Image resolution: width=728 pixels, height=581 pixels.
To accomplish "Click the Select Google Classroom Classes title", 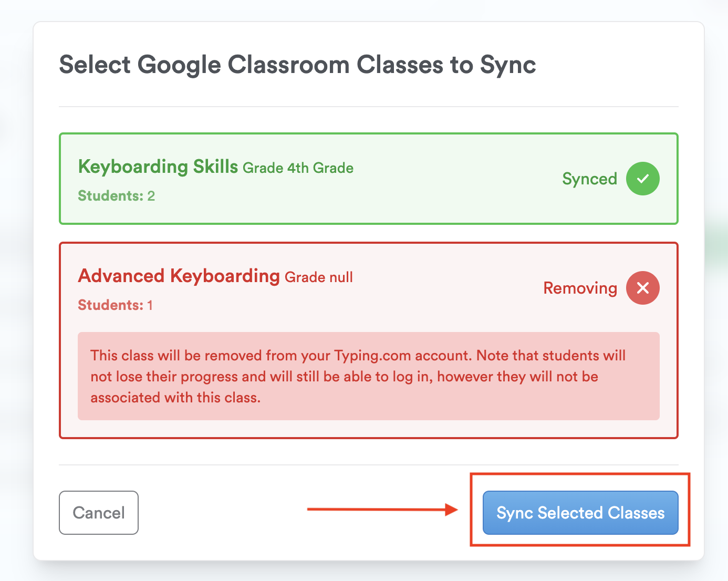I will (297, 65).
